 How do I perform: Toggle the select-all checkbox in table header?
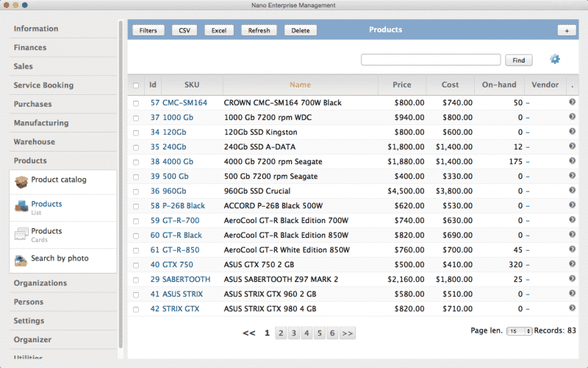click(x=135, y=85)
